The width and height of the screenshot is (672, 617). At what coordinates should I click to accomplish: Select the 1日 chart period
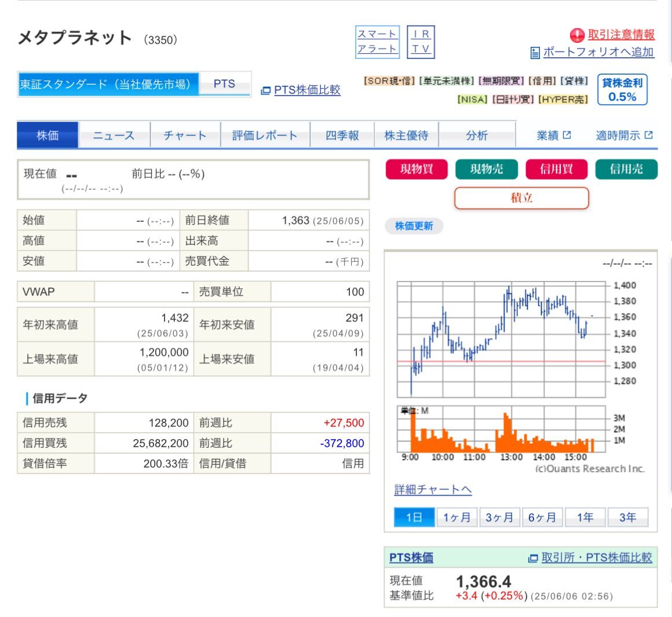coord(414,517)
